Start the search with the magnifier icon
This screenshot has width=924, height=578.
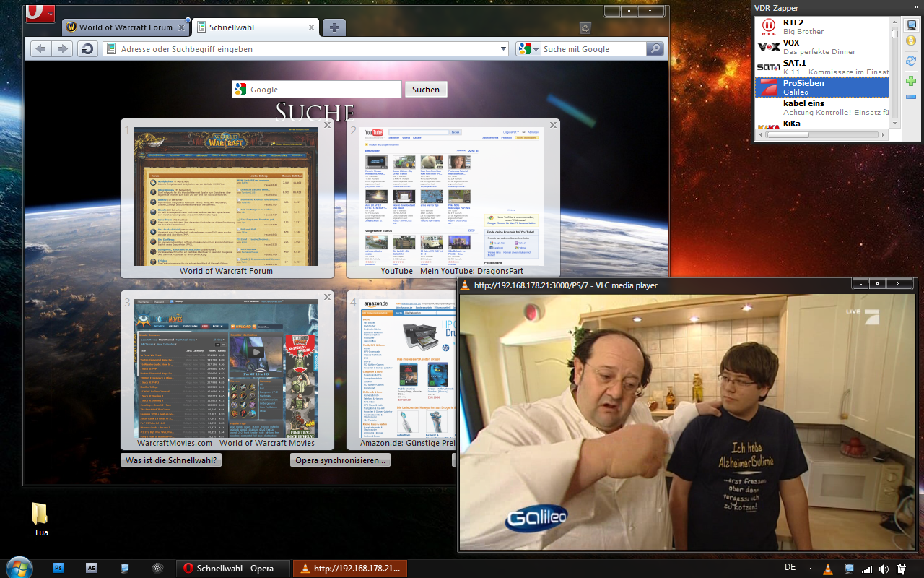[x=655, y=48]
